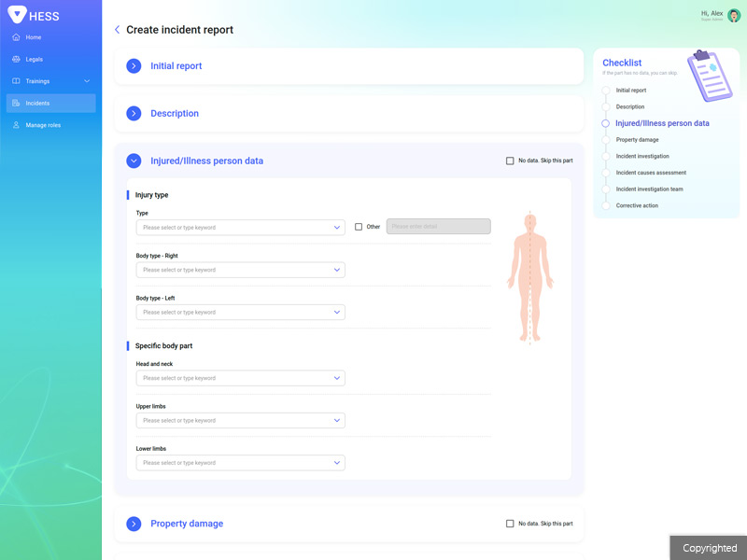Click the Legals icon in sidebar
This screenshot has width=747, height=560.
[x=16, y=60]
